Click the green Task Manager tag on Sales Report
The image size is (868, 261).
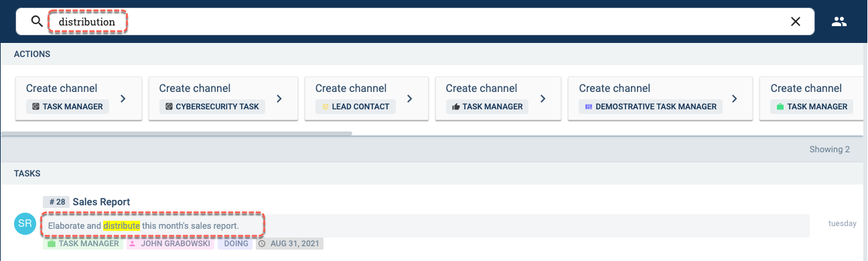coord(83,244)
